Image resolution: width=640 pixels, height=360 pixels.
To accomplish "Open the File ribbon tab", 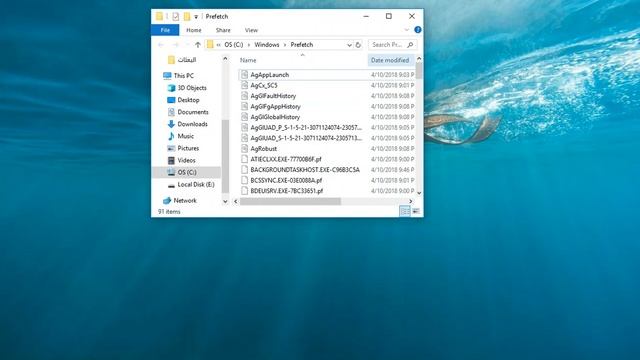I will [x=165, y=30].
